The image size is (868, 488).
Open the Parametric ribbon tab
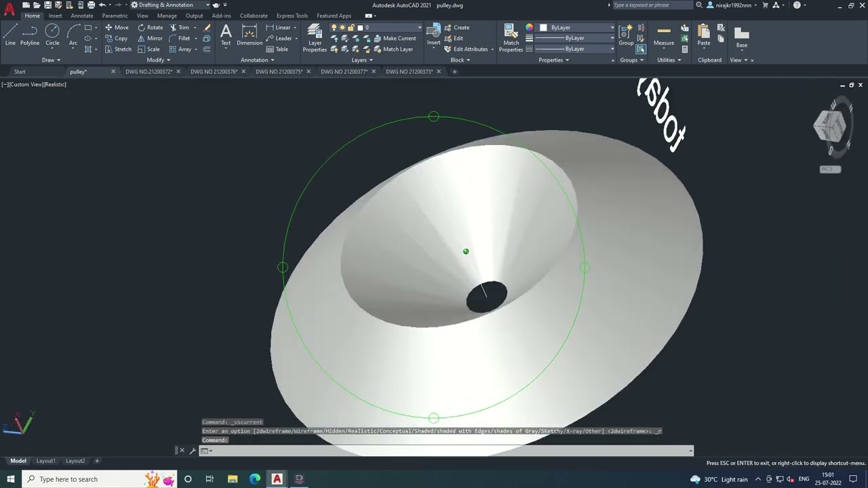point(115,16)
